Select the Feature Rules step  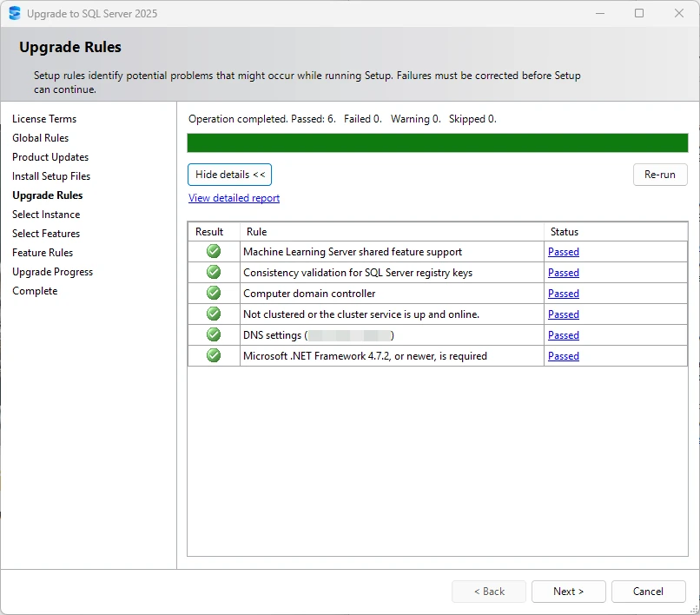(43, 253)
